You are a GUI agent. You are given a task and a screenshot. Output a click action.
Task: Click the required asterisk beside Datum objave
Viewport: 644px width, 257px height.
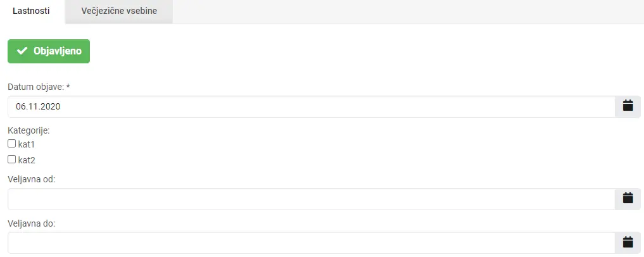(x=68, y=86)
